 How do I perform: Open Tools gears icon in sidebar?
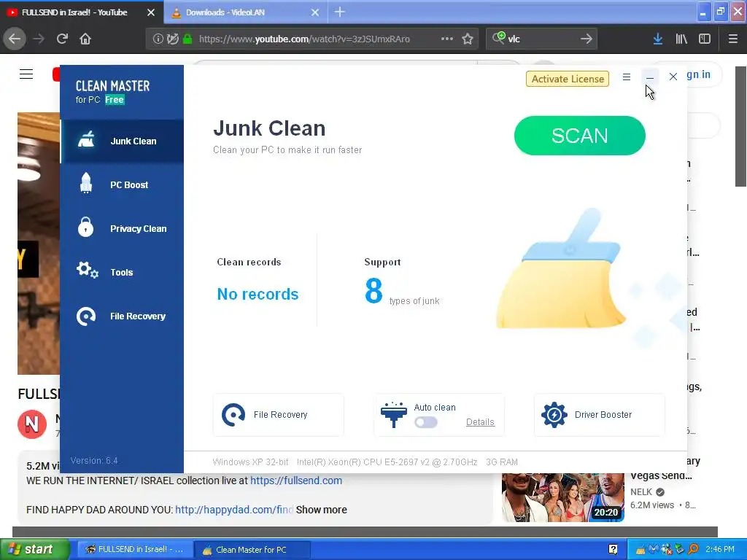88,271
